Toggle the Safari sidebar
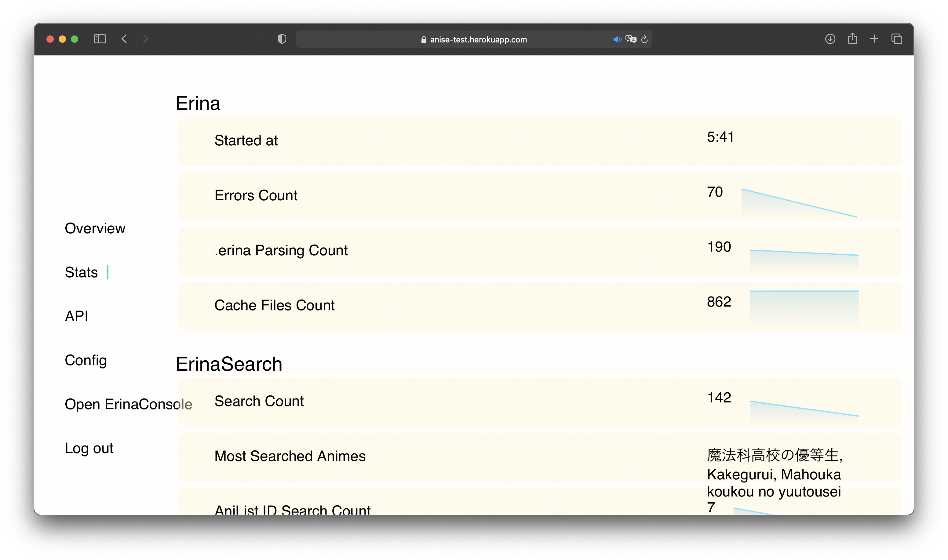Image resolution: width=948 pixels, height=560 pixels. [x=100, y=39]
